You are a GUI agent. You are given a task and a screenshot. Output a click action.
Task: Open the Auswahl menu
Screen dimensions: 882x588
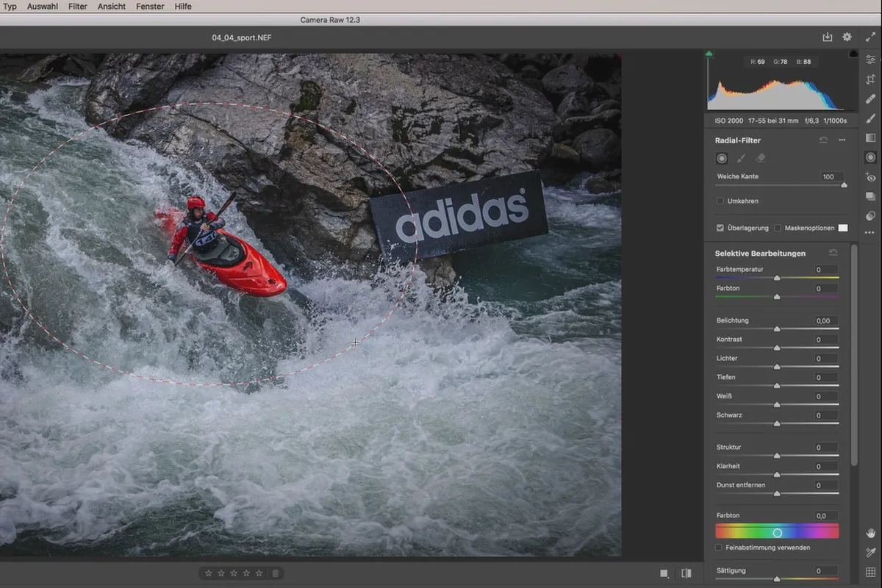pyautogui.click(x=42, y=6)
